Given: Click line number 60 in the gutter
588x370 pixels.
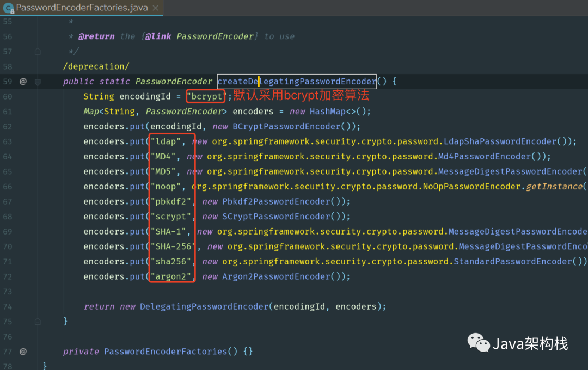Looking at the screenshot, I should pos(8,96).
